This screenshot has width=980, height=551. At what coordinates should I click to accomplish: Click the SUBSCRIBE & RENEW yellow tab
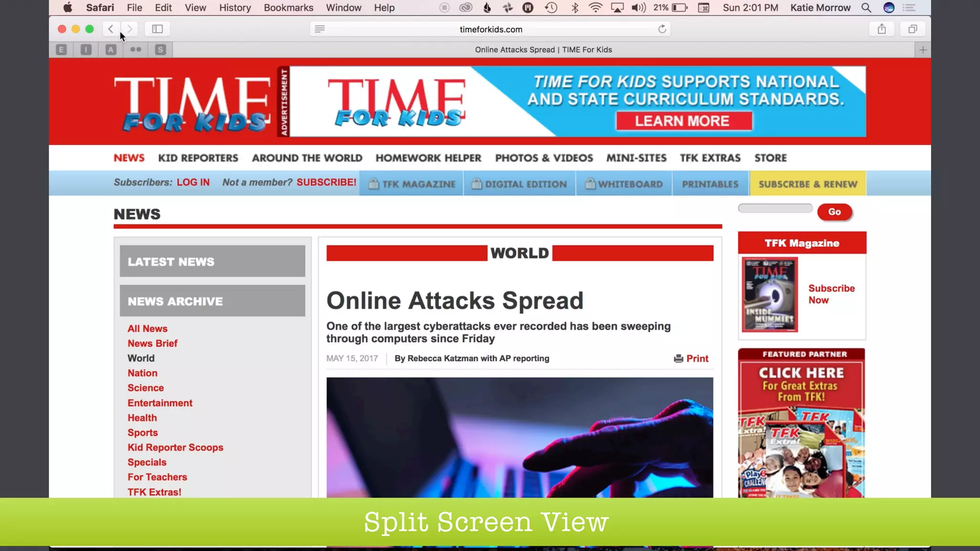coord(808,184)
